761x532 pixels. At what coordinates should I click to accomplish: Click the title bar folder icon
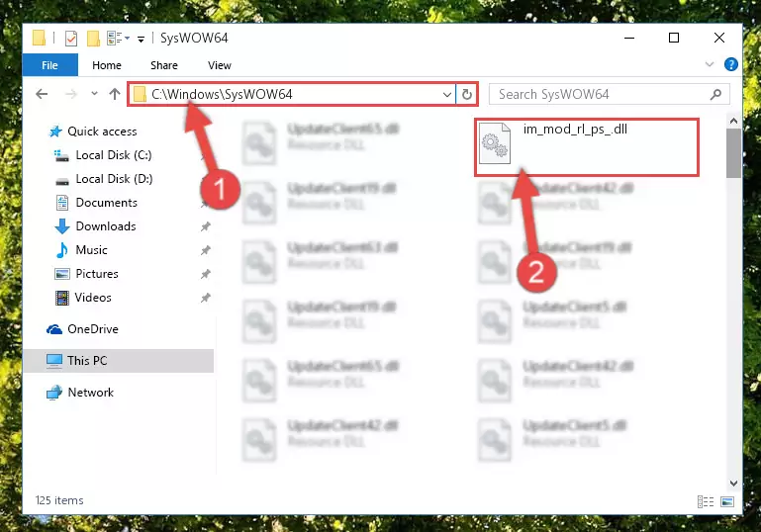click(x=39, y=38)
